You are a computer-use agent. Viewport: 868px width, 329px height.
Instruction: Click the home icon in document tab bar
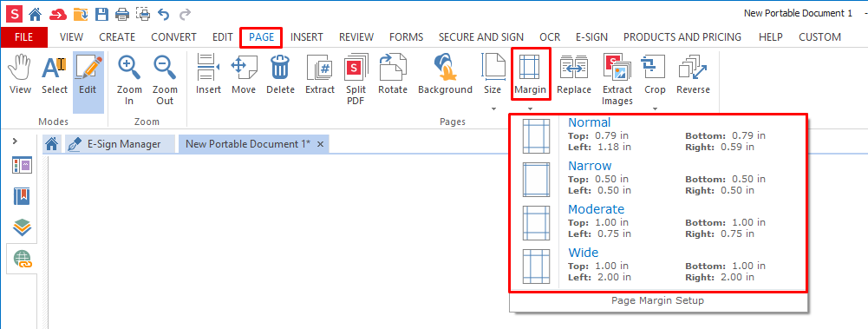pos(52,144)
